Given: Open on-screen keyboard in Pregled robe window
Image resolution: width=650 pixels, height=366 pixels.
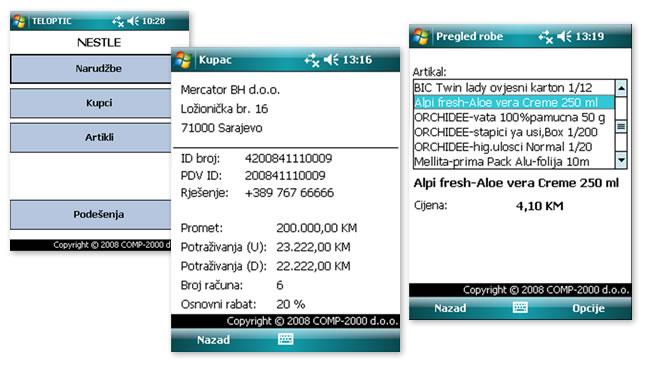Looking at the screenshot, I should pos(520,307).
